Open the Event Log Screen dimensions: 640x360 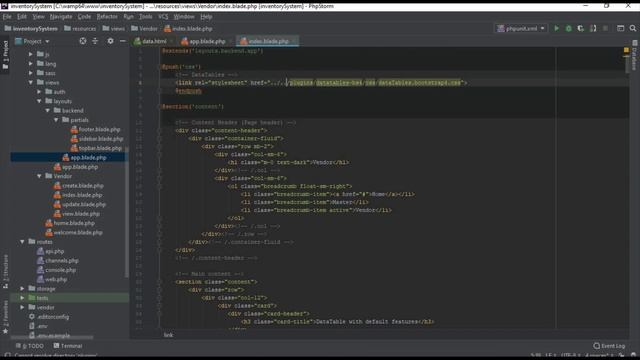(x=609, y=346)
